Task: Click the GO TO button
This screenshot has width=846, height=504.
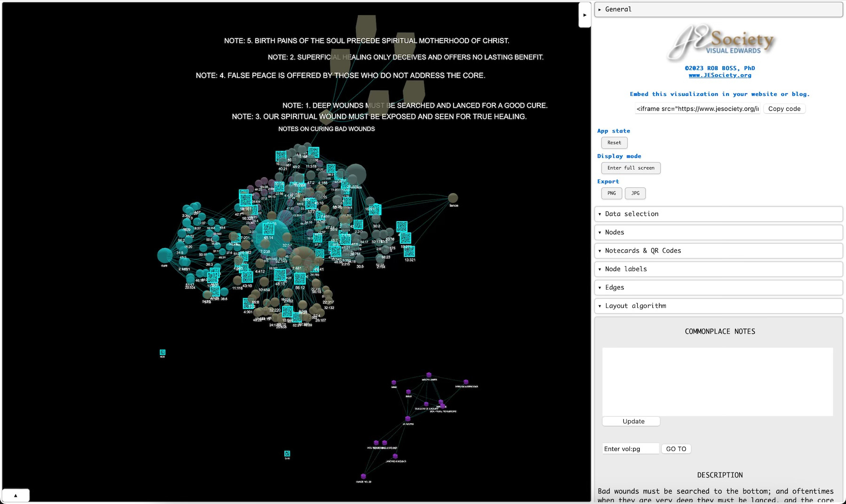Action: (676, 449)
